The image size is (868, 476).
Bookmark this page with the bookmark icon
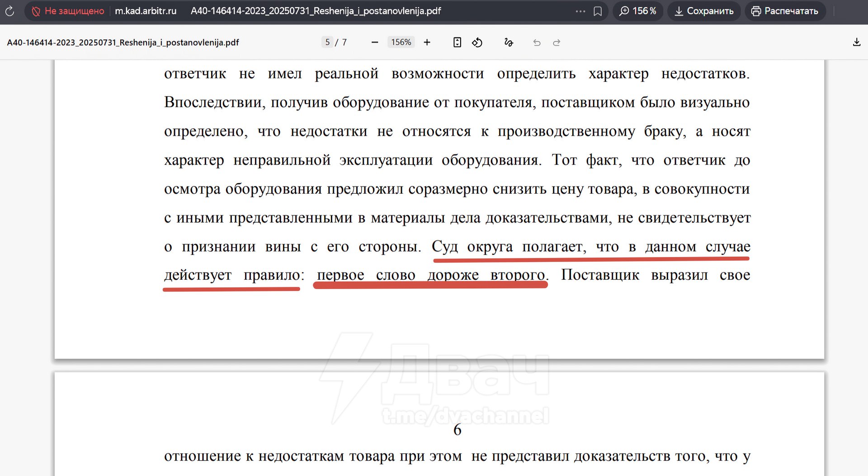(598, 11)
